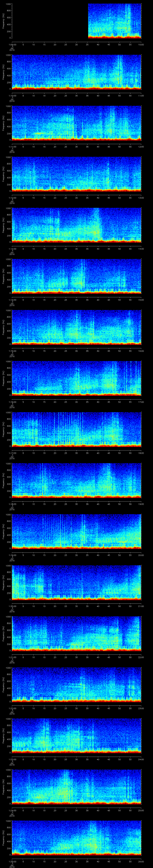
Task: Select the 1:13:00 time axis label
Action: 12,249
